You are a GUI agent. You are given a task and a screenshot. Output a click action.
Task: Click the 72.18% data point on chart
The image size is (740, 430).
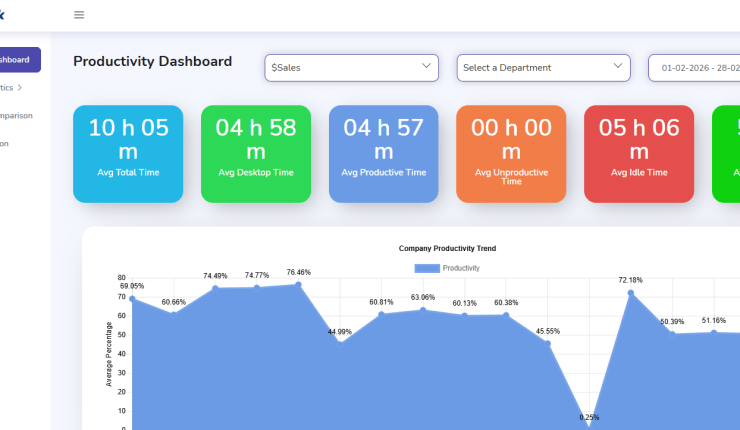click(x=630, y=293)
